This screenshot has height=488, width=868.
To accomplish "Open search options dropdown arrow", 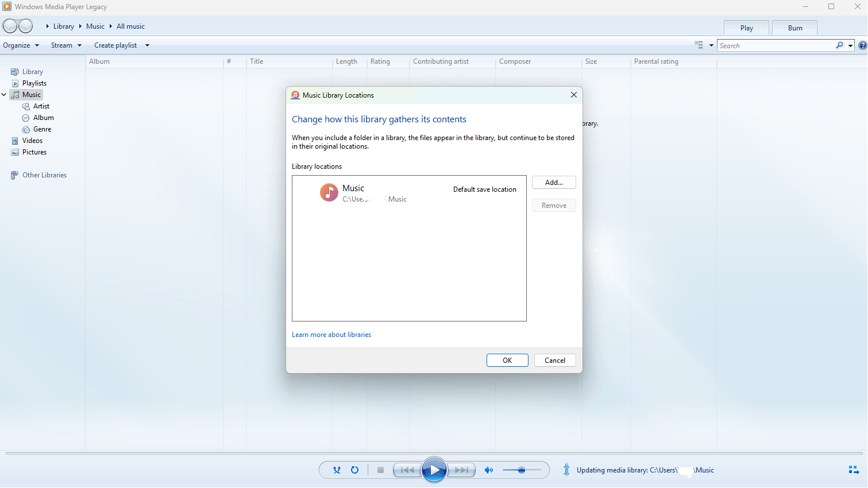I will [x=850, y=45].
